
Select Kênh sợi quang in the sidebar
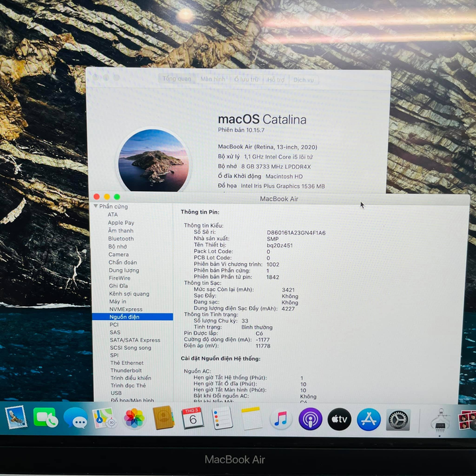(x=129, y=294)
